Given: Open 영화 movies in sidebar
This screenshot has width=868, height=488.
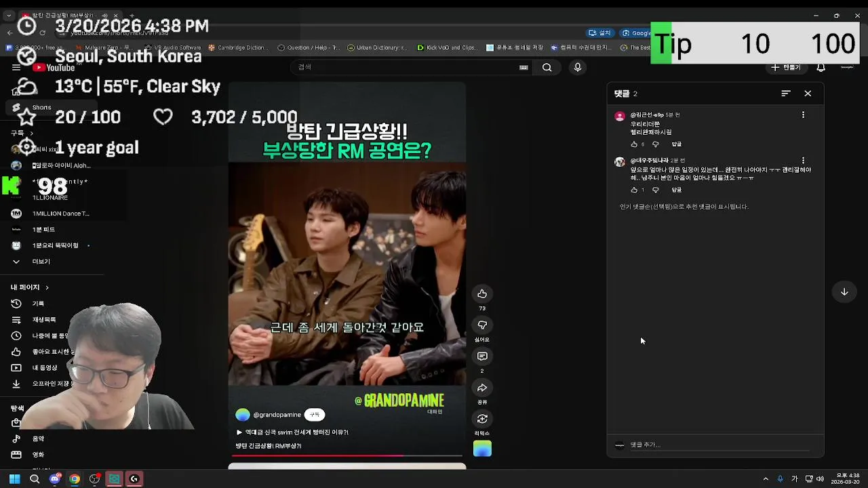Looking at the screenshot, I should [x=38, y=455].
